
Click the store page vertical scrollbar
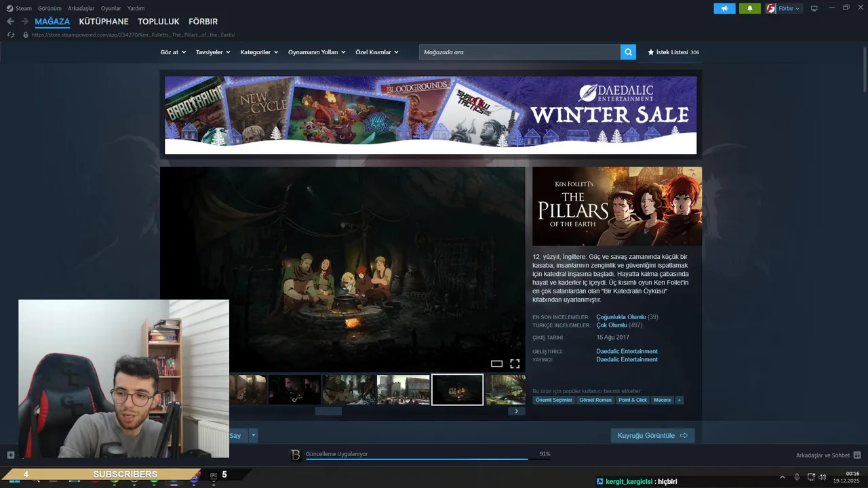865,71
